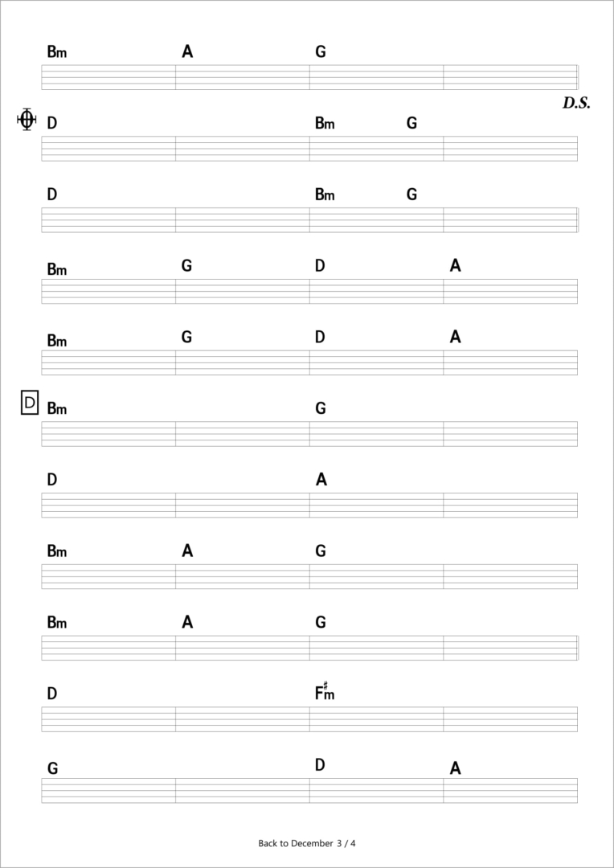Select the D chord in the system with only D and A
Image resolution: width=614 pixels, height=868 pixels.
(x=52, y=480)
